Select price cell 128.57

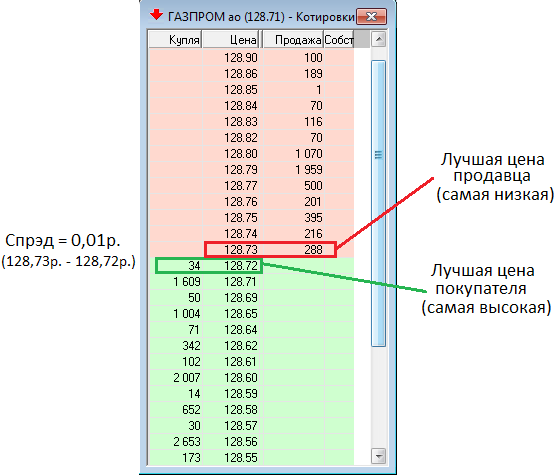click(x=232, y=426)
